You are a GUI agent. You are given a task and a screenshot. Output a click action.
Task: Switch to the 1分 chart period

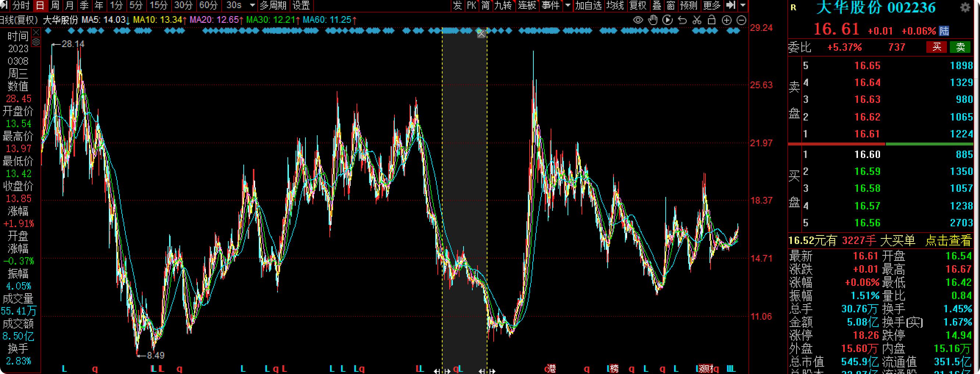117,5
